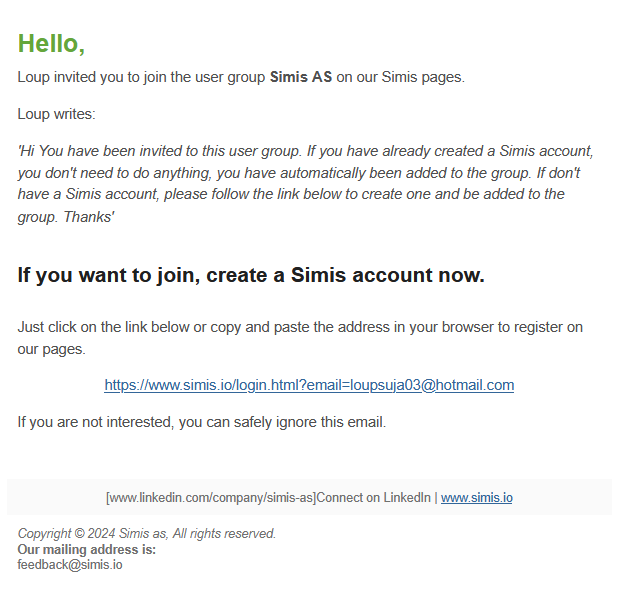The width and height of the screenshot is (619, 593).
Task: Click the green Hello heading
Action: [51, 43]
